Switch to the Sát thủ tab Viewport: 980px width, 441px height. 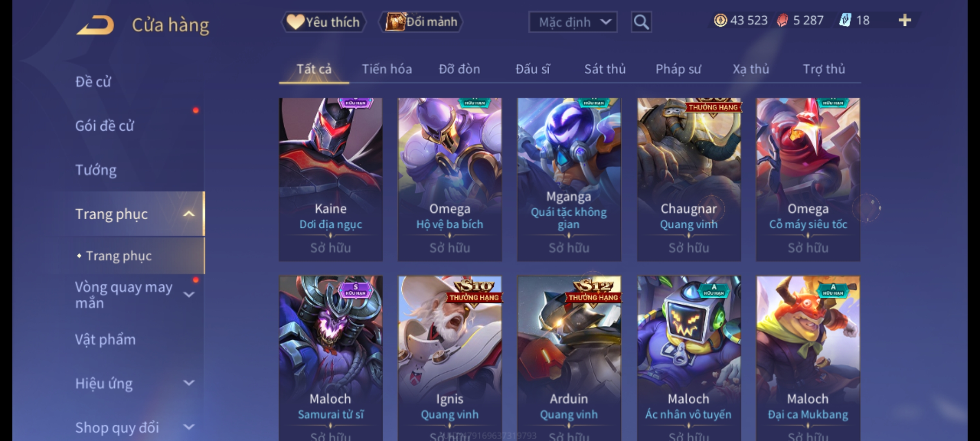[x=605, y=69]
